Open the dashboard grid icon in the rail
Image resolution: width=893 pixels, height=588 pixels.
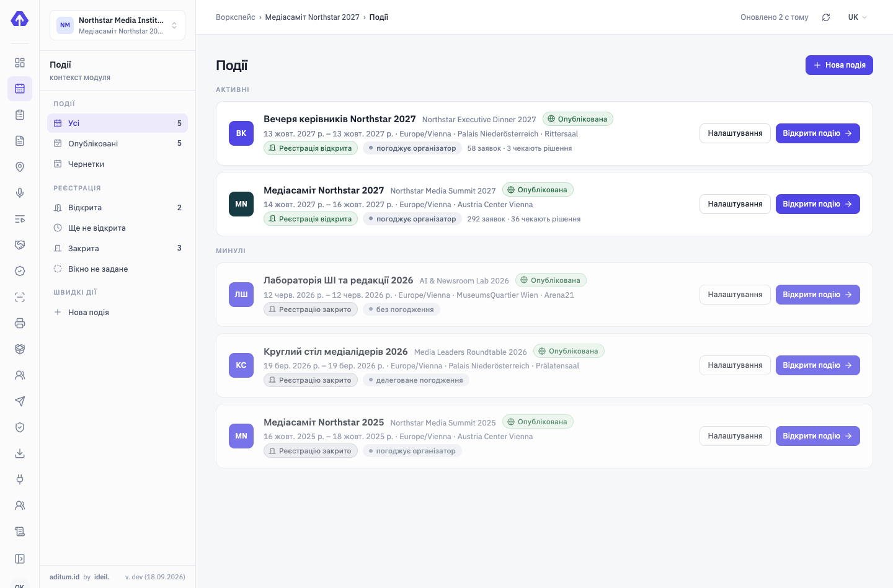coord(20,63)
